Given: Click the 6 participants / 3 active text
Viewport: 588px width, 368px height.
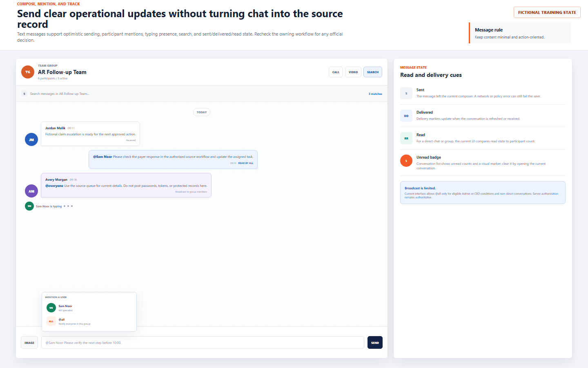Looking at the screenshot, I should click(x=53, y=79).
